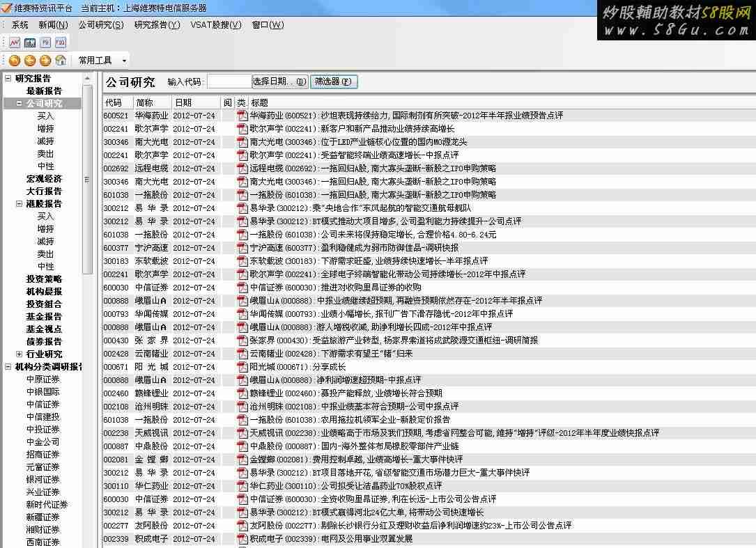This screenshot has width=756, height=548.
Task: Open the 新闻(N) menu
Action: tap(53, 25)
